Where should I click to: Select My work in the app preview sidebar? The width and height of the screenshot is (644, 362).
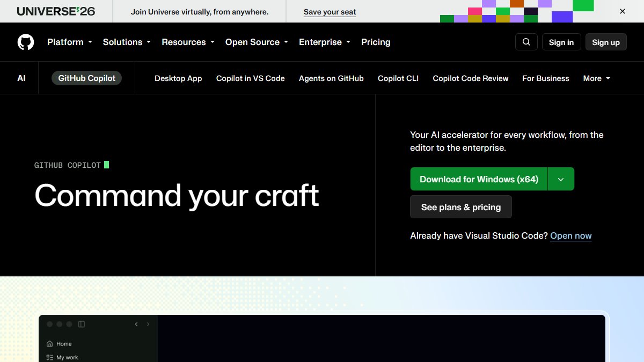pyautogui.click(x=62, y=357)
